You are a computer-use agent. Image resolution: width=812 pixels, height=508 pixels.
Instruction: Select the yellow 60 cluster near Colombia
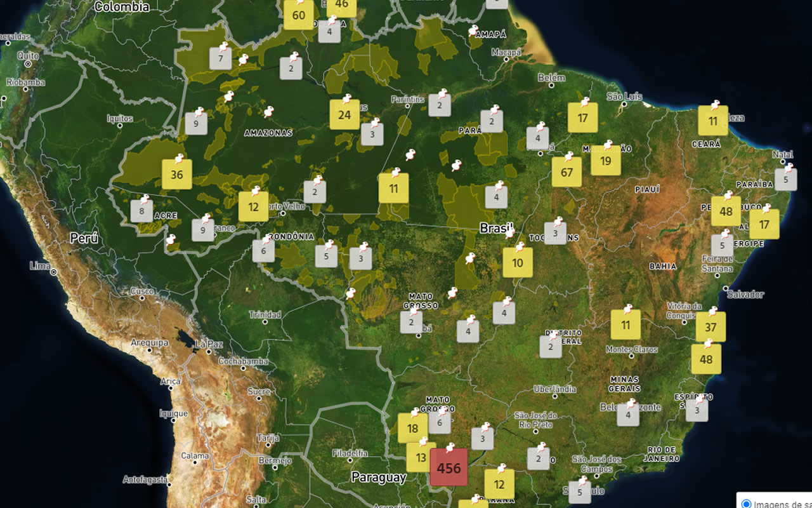[x=299, y=15]
